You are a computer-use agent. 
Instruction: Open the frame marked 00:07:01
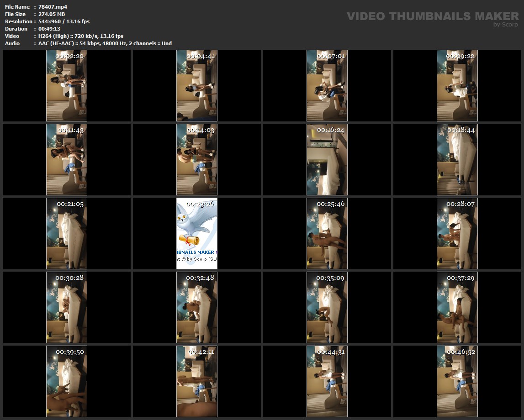(327, 85)
